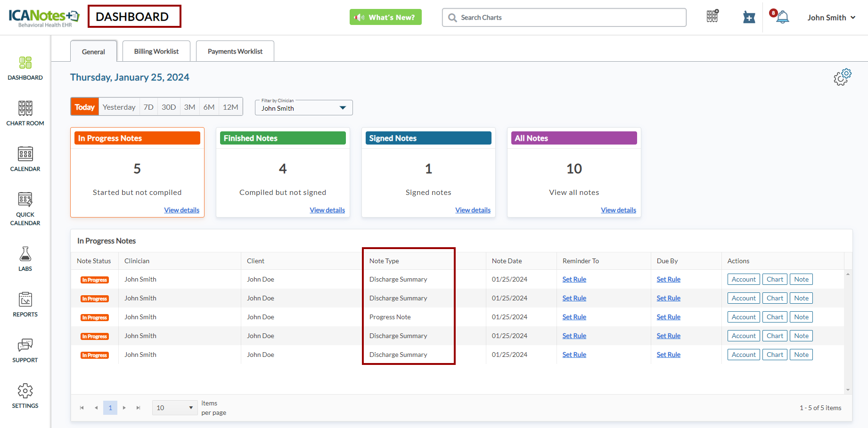
Task: Click the Search Charts input field
Action: 564,17
